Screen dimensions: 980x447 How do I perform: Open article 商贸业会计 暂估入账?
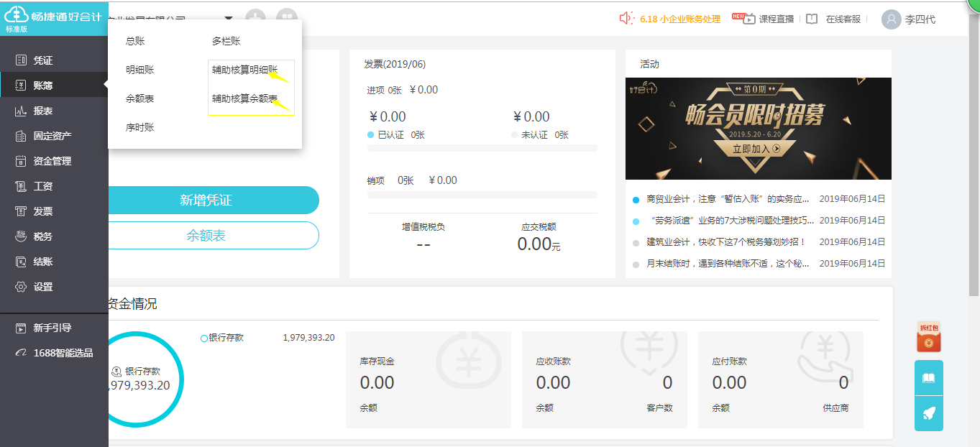click(728, 199)
